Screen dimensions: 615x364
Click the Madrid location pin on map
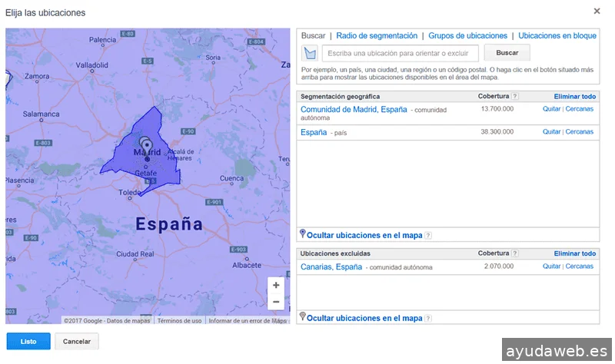[147, 147]
